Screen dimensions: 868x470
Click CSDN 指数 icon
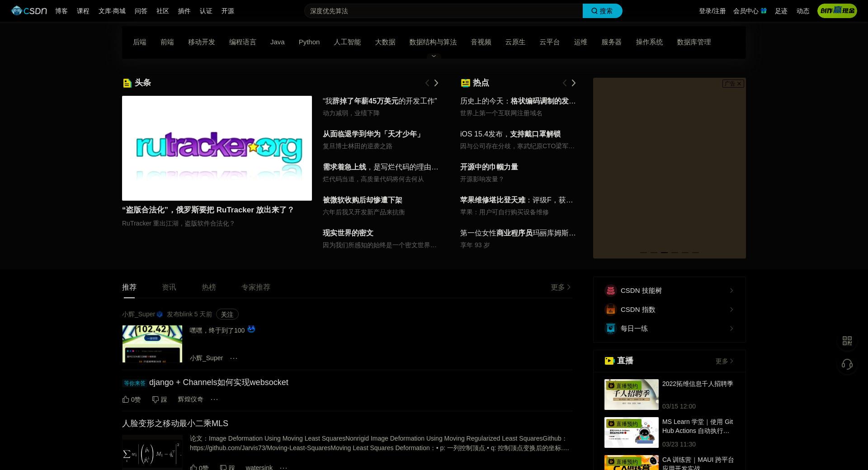611,310
